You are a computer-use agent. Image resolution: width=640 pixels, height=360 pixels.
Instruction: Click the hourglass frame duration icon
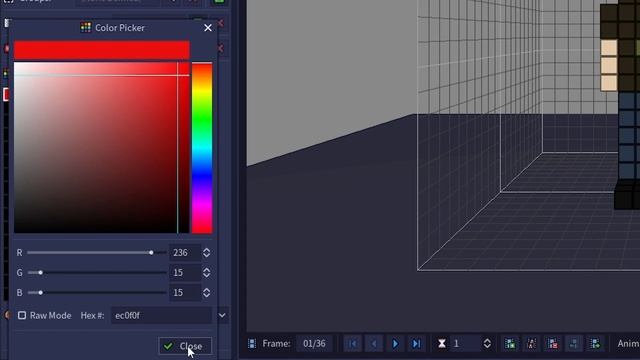(442, 344)
